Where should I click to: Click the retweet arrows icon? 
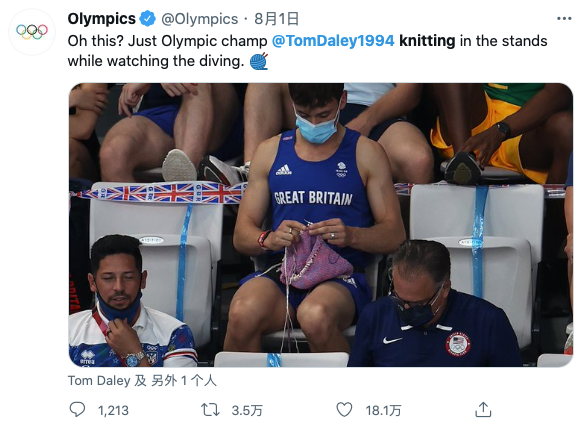[210, 410]
